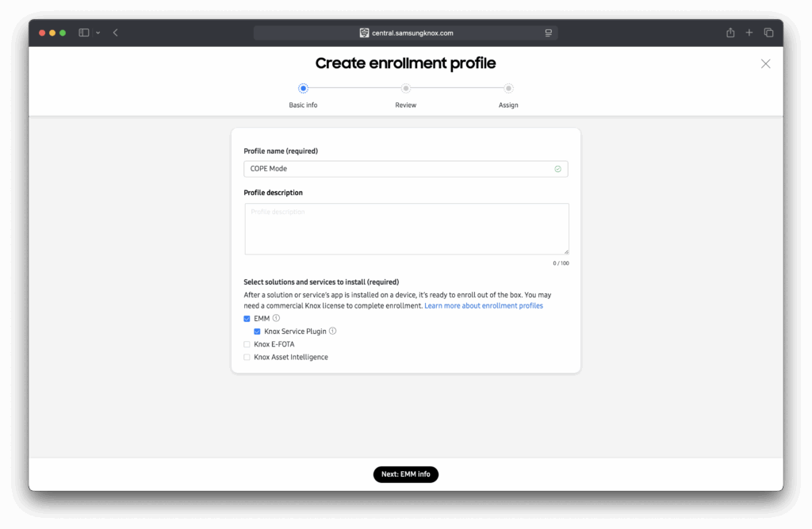Viewport: 812px width, 529px height.
Task: Click the Knox Service Plugin info icon
Action: (333, 331)
